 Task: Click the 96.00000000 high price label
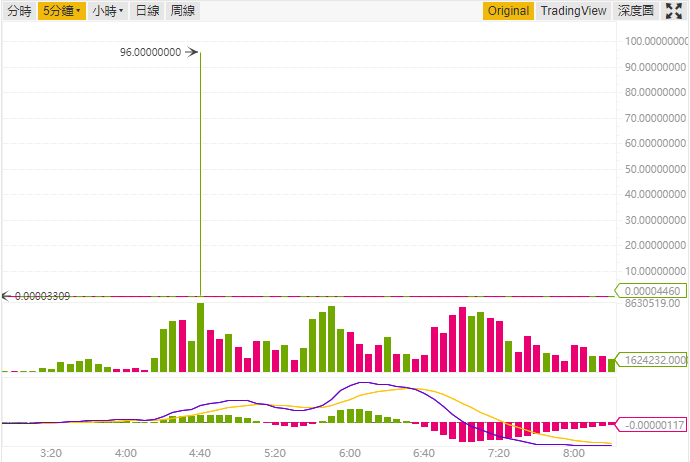[150, 52]
